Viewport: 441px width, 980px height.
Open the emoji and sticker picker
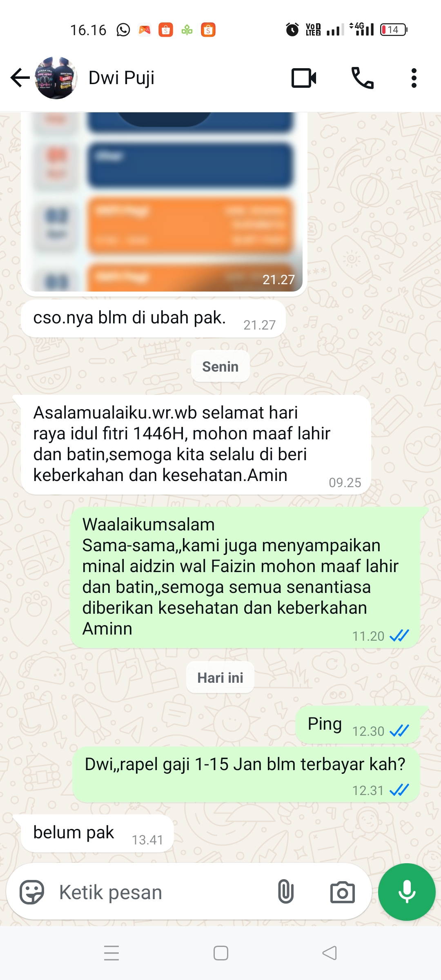32,892
